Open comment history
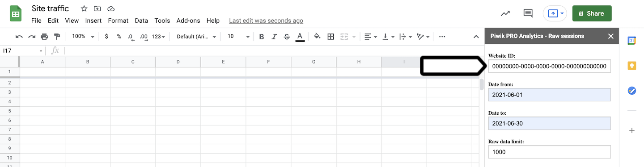 (528, 13)
